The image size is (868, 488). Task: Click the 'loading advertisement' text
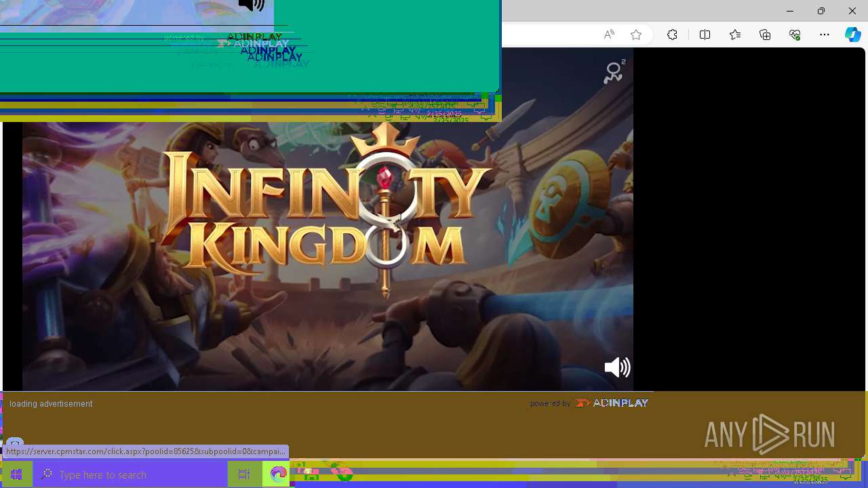[51, 404]
